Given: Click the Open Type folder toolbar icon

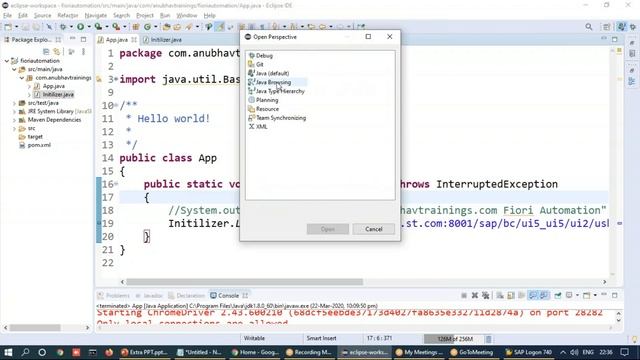Looking at the screenshot, I should (x=166, y=27).
